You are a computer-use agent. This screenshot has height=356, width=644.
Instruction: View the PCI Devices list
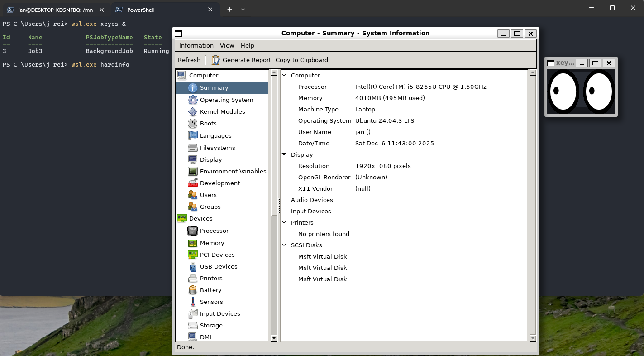218,255
